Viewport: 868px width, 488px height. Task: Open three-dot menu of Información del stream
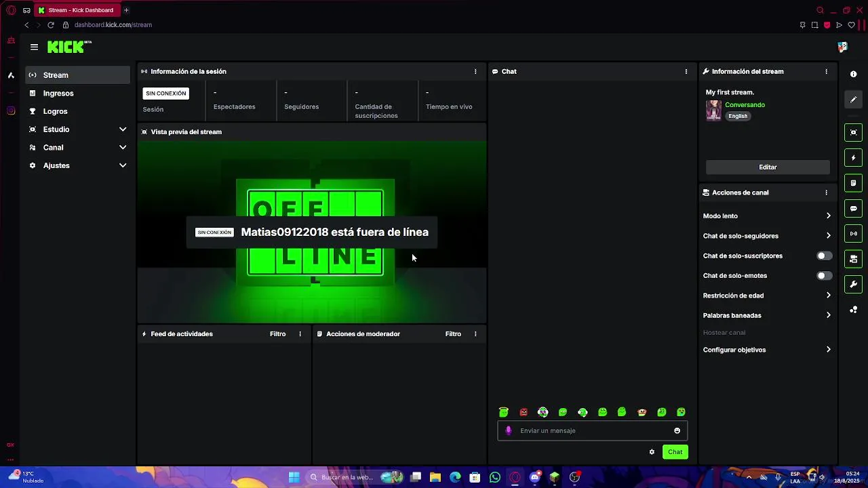[x=826, y=71]
